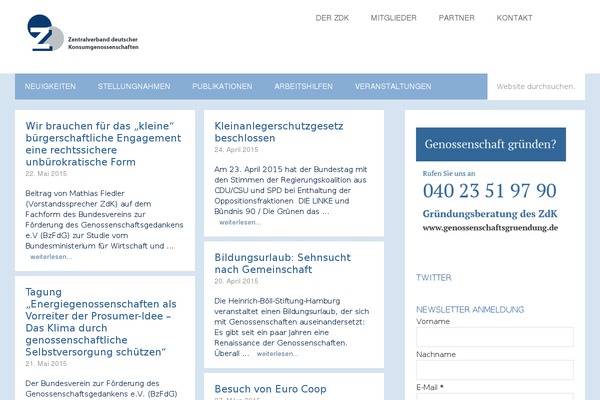
Task: Click the date '21. Mai 2015'
Action: coord(46,364)
